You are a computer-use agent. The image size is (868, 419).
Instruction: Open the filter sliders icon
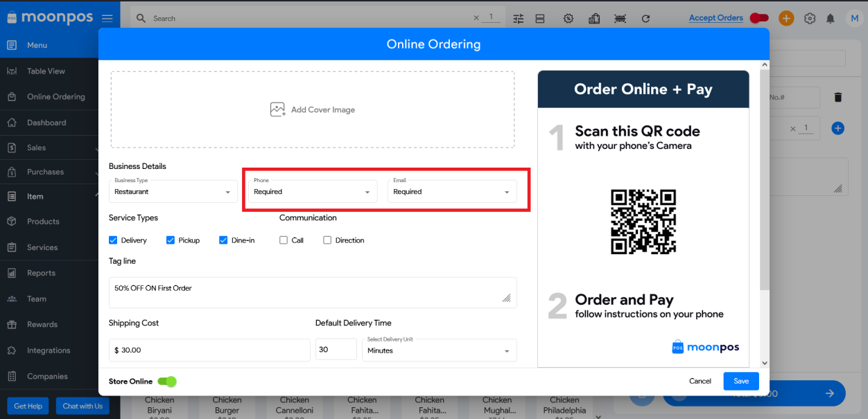click(519, 19)
